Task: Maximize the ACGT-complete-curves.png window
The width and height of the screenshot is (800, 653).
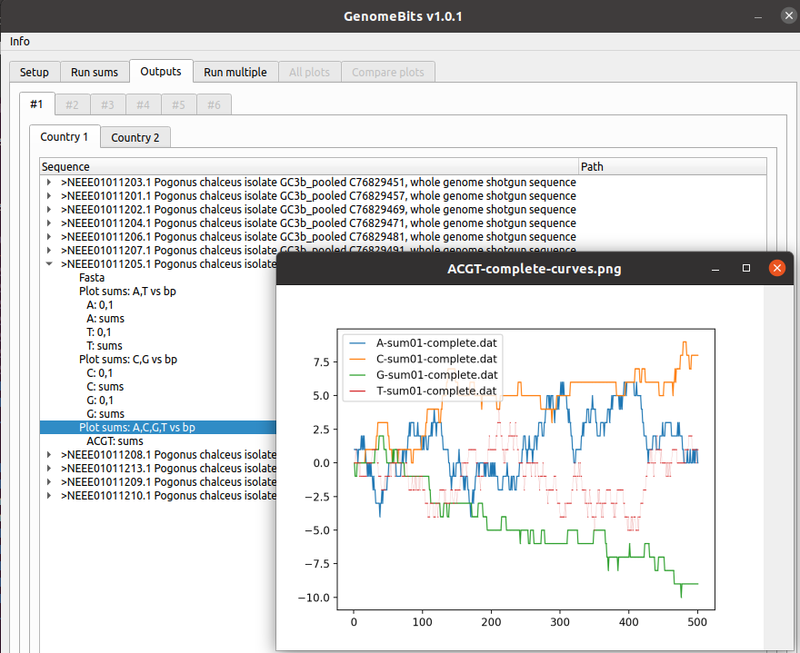Action: 746,269
